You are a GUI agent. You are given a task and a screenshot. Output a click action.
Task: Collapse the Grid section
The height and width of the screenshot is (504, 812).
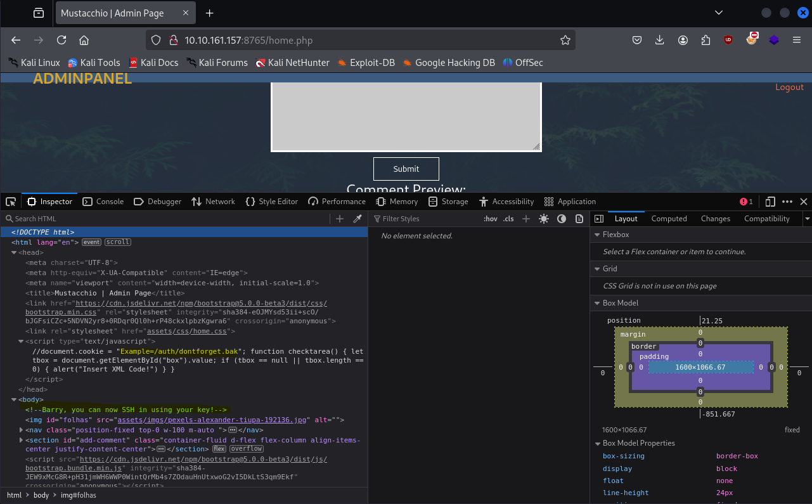pyautogui.click(x=596, y=269)
